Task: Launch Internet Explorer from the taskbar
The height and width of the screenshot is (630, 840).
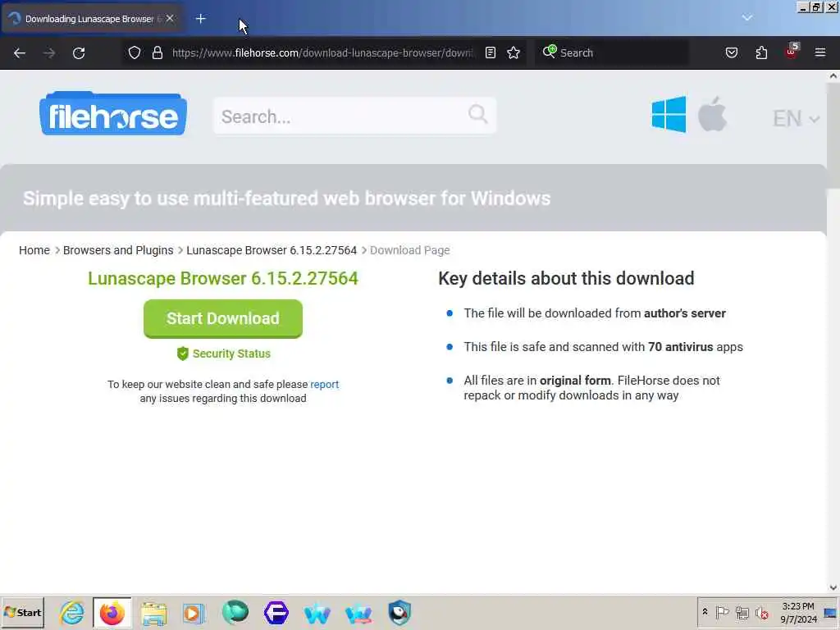Action: tap(72, 613)
